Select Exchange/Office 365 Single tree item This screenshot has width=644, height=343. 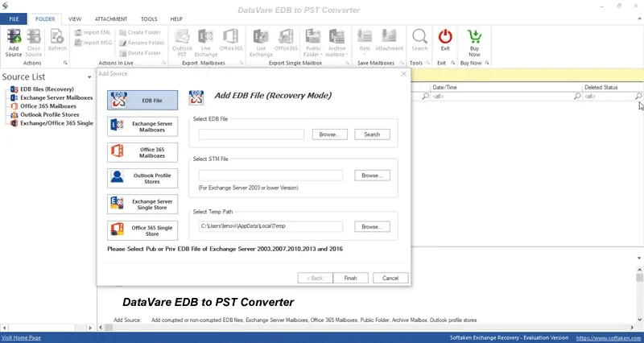tap(56, 123)
